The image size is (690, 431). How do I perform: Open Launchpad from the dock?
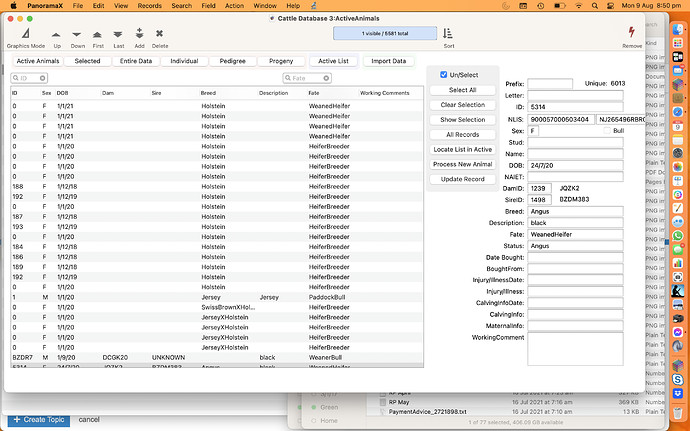[x=678, y=44]
